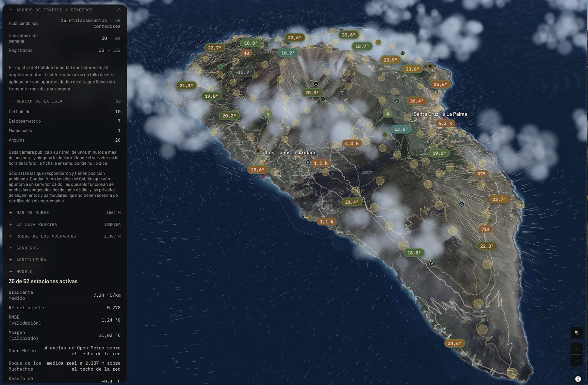
Task: Click the '35 de 52 estaciones activas' heading
Action: tap(43, 281)
